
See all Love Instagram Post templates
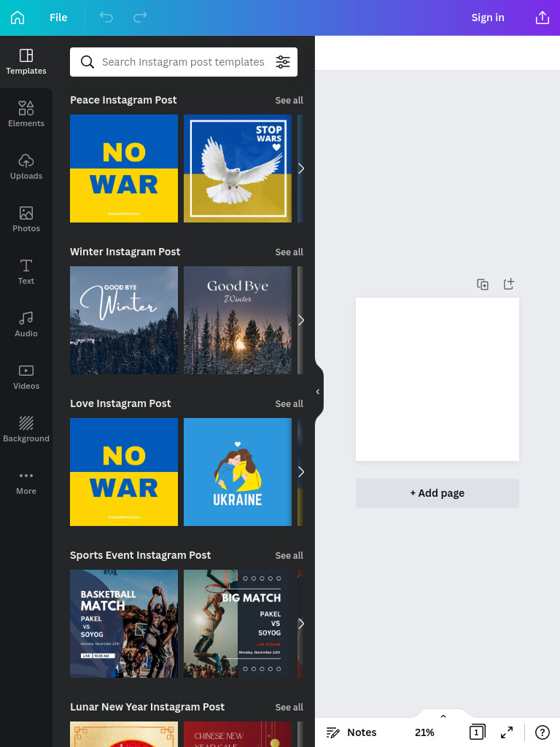pos(289,404)
